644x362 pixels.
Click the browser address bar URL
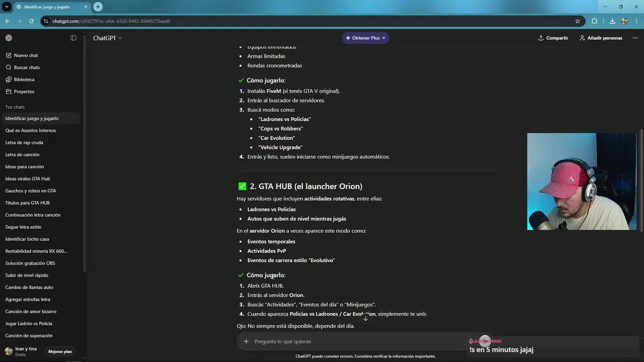[111, 21]
